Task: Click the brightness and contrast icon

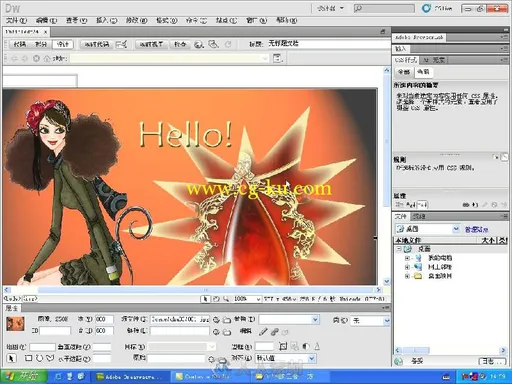Action: tap(306, 347)
